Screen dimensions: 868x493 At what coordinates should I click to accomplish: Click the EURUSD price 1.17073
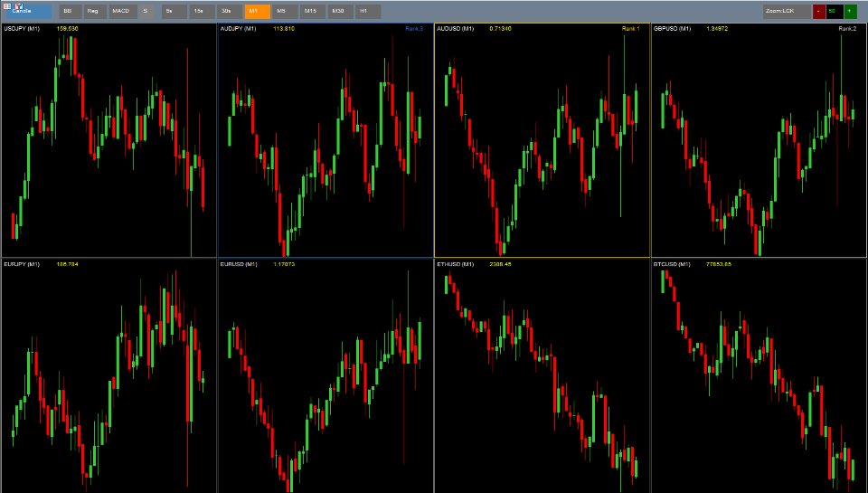click(x=283, y=264)
